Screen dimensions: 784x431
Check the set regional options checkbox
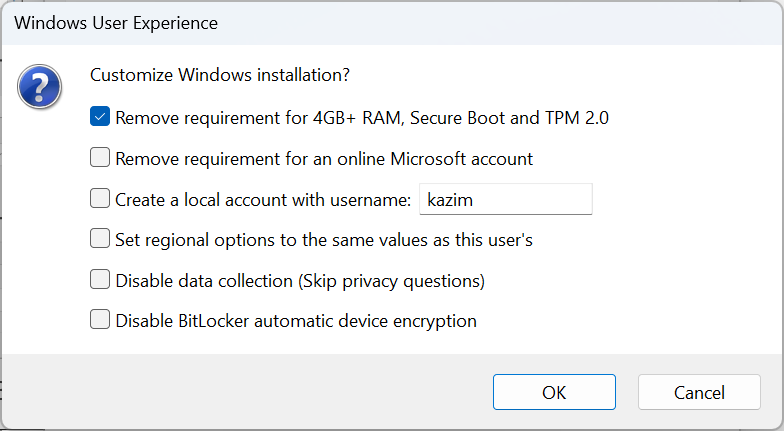pyautogui.click(x=100, y=238)
